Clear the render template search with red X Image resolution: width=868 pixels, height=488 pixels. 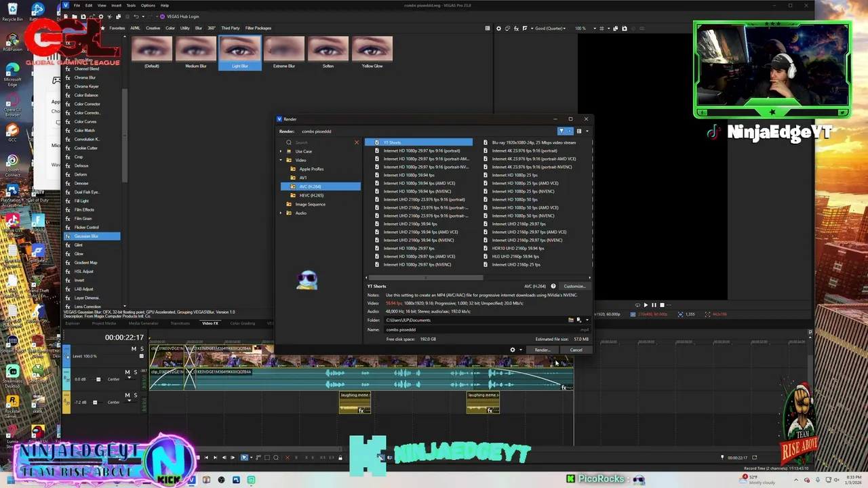(357, 142)
